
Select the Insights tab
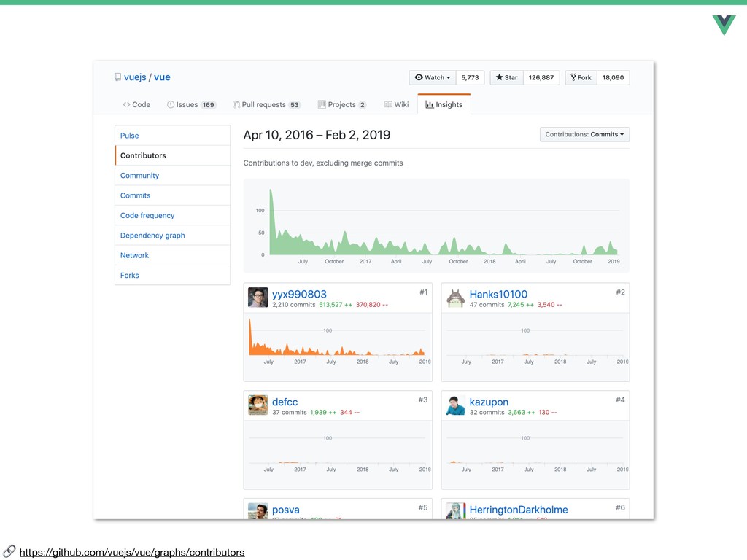[444, 105]
